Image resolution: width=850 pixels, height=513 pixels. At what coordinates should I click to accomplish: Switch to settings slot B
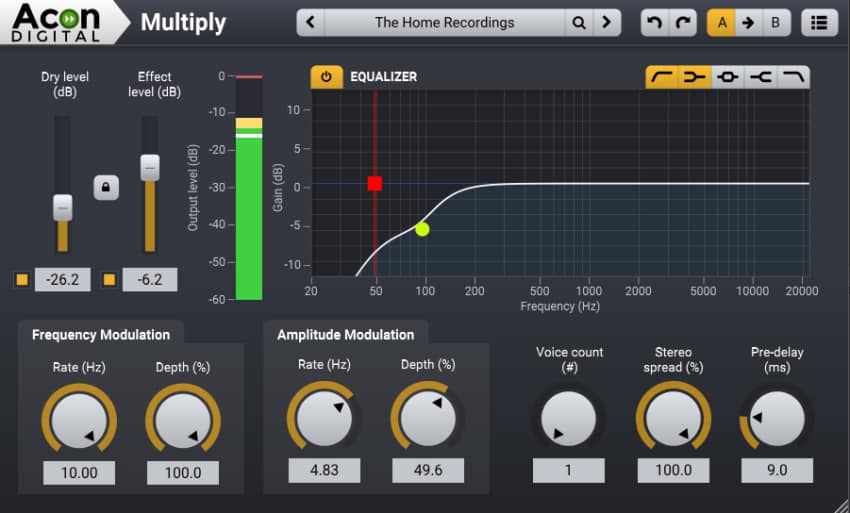[x=775, y=22]
